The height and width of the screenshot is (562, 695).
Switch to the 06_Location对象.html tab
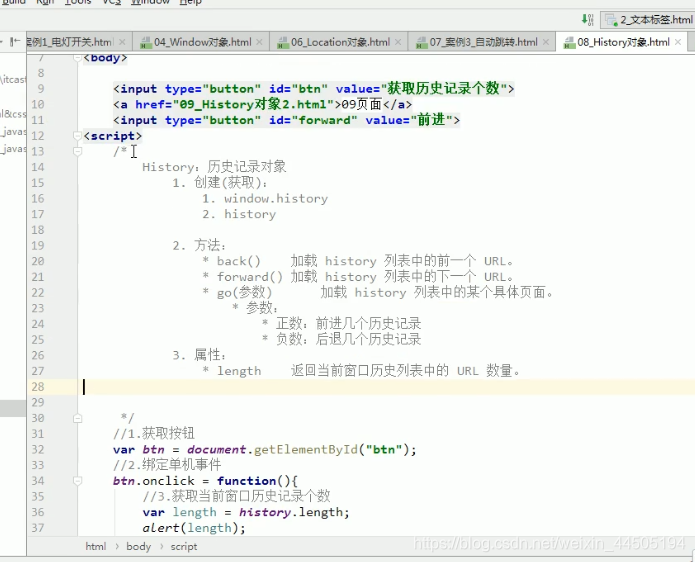tap(340, 42)
